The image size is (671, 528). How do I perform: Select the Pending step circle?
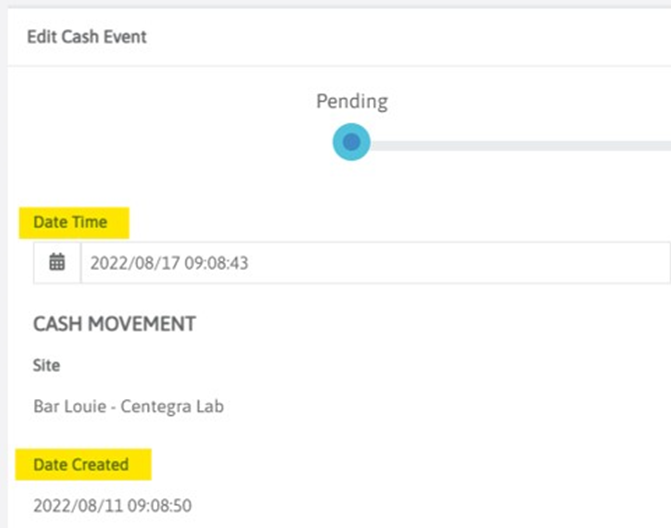(351, 143)
